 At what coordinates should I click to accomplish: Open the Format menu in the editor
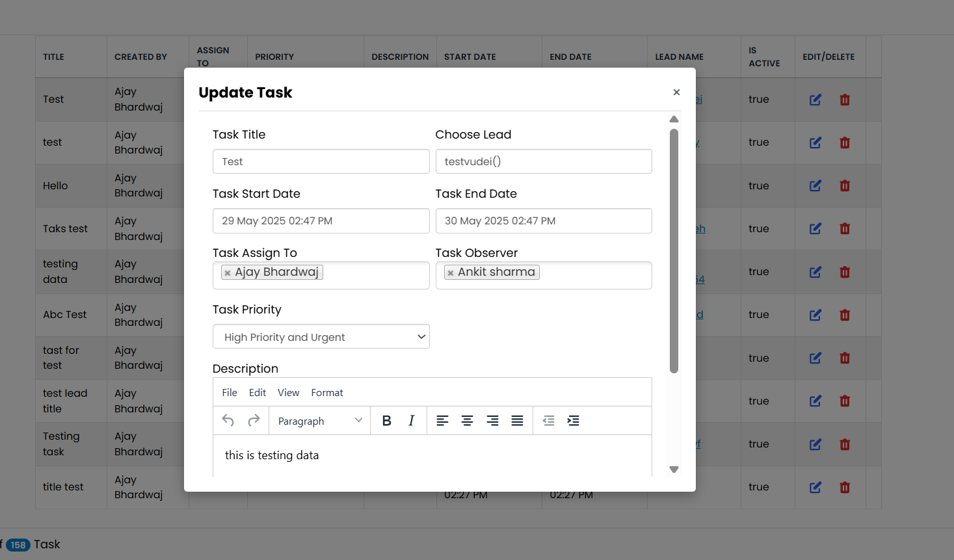pyautogui.click(x=327, y=392)
